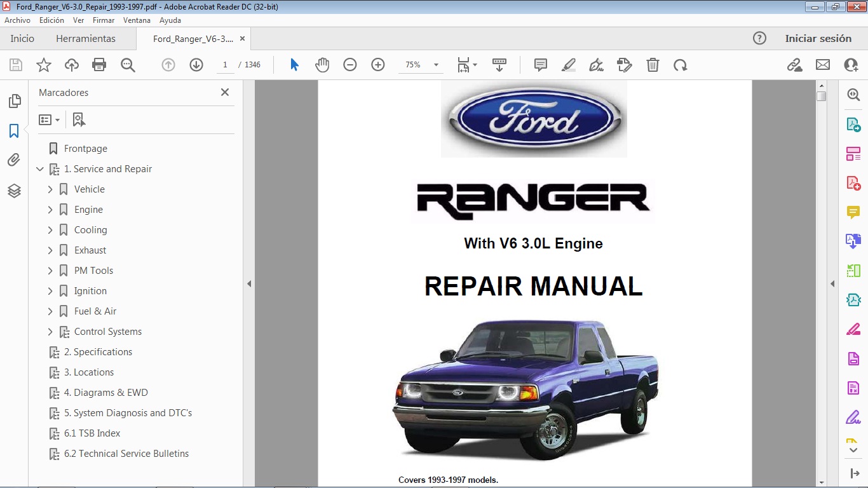868x488 pixels.
Task: Open the bookmarks options dropdown
Action: pyautogui.click(x=50, y=119)
